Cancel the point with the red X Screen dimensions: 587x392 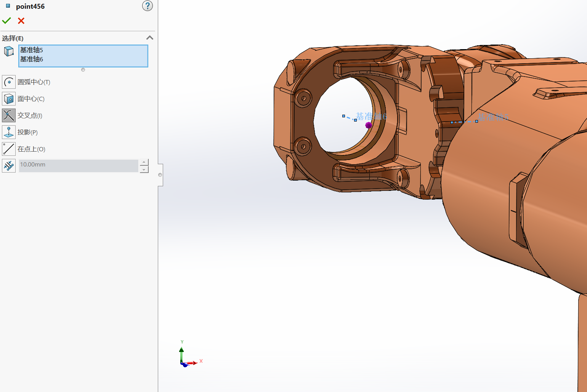(x=21, y=21)
